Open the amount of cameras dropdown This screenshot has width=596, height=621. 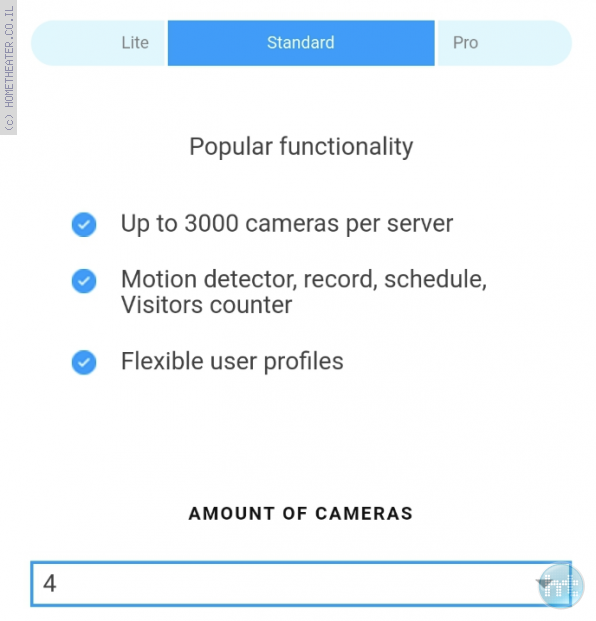301,583
